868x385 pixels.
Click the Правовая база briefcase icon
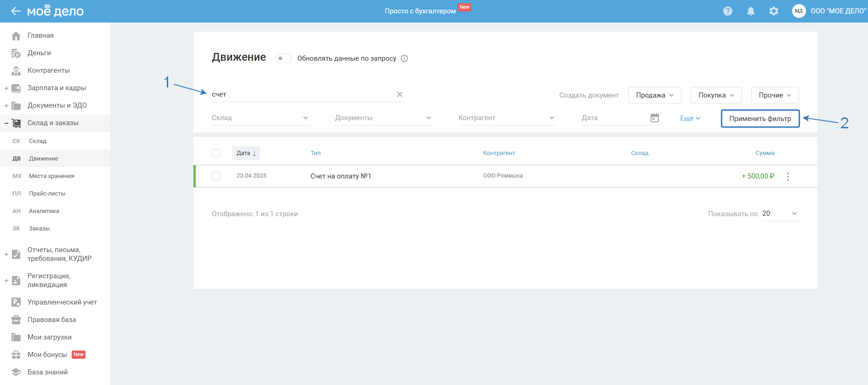(16, 320)
